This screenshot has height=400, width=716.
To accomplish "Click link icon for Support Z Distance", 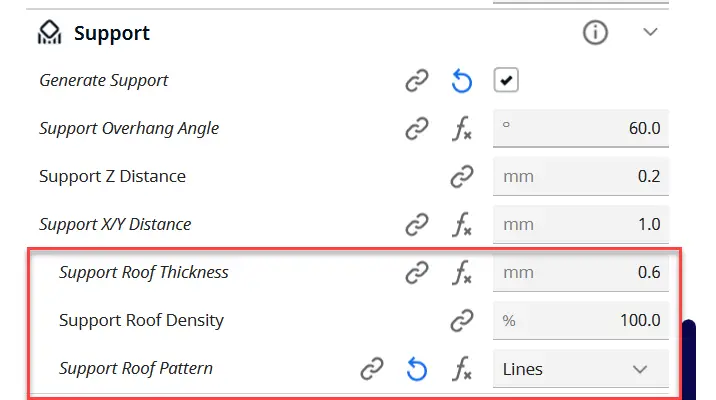I will pos(462,176).
